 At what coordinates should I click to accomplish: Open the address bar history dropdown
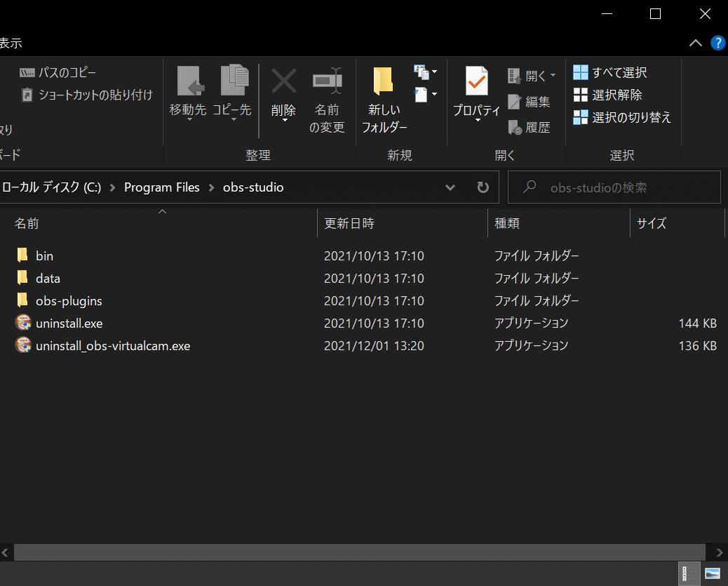450,188
